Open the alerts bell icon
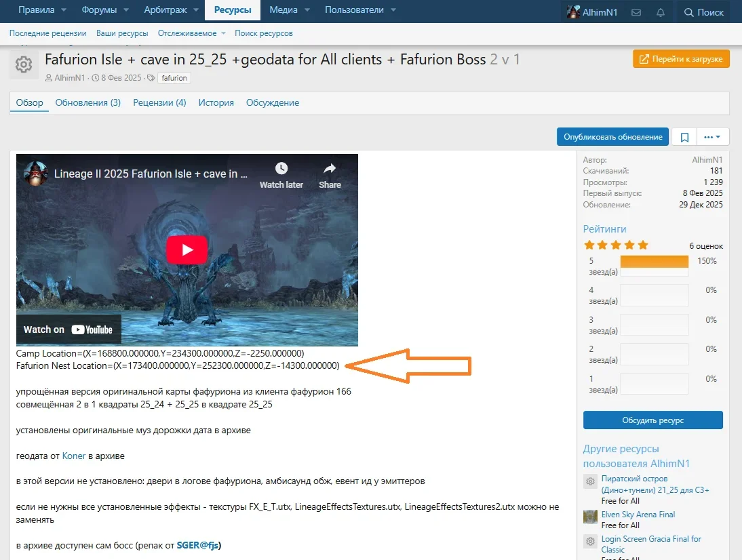Screen dimensions: 742x560 [661, 12]
